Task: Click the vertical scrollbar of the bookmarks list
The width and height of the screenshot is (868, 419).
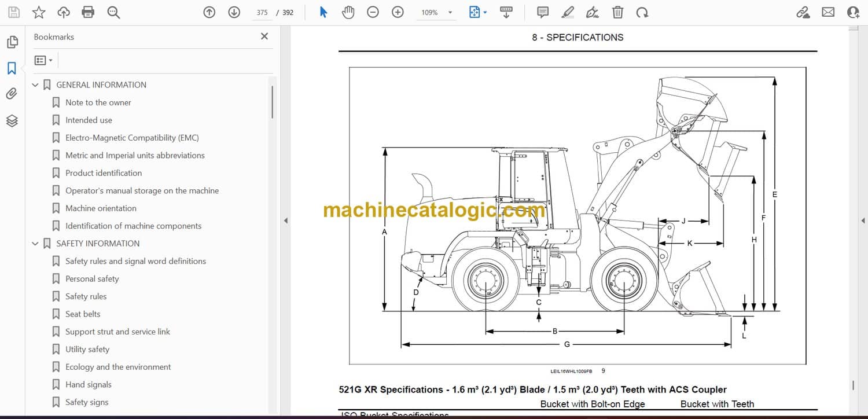Action: tap(272, 102)
